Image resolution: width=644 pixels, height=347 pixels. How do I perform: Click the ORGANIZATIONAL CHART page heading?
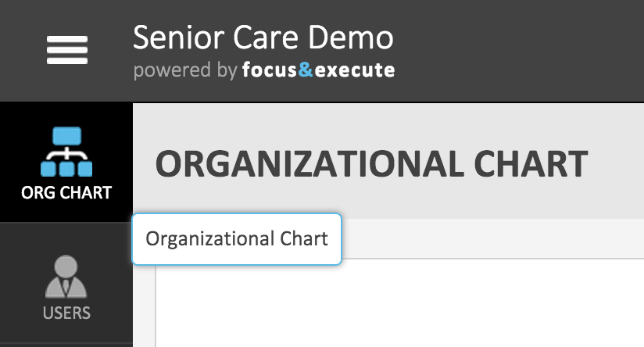pyautogui.click(x=371, y=164)
